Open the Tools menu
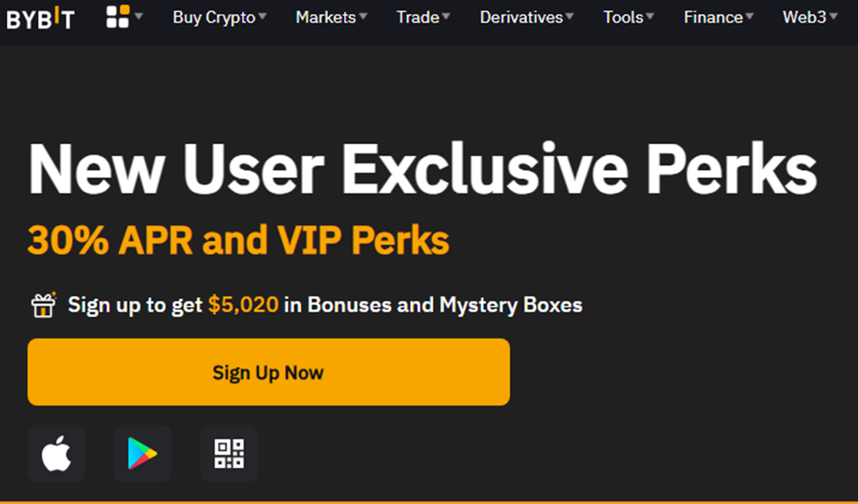858x504 pixels. pyautogui.click(x=623, y=17)
